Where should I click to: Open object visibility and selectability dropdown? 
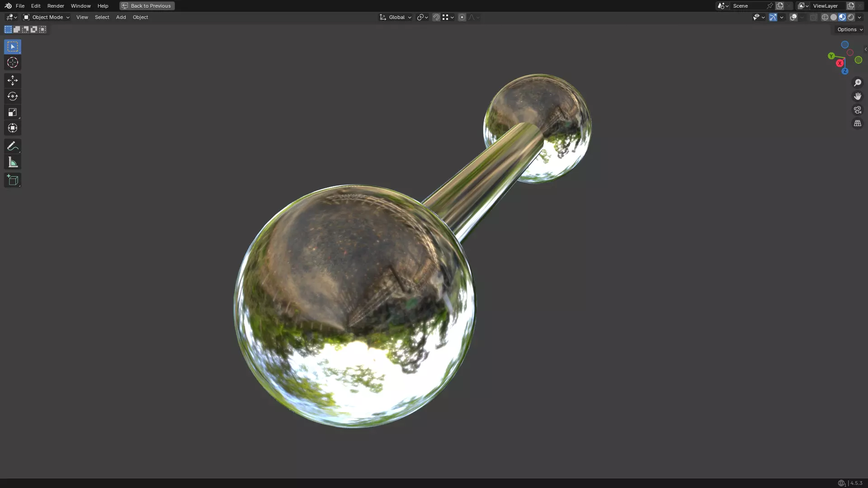[759, 17]
